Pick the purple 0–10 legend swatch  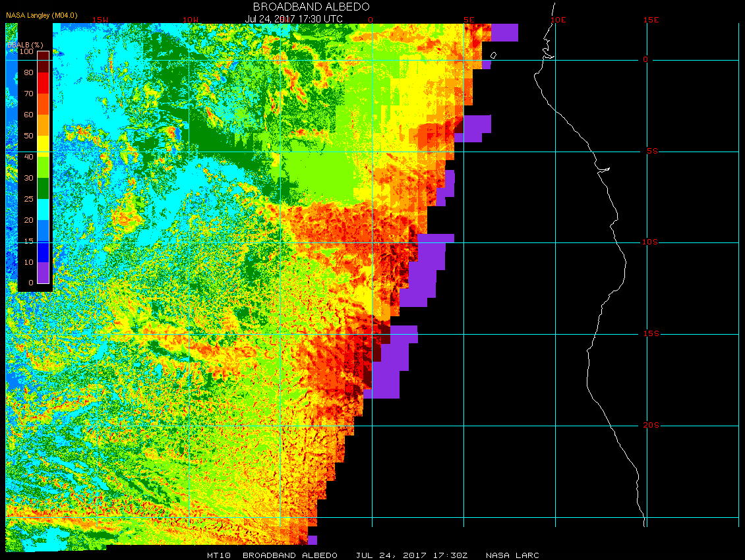click(x=44, y=272)
